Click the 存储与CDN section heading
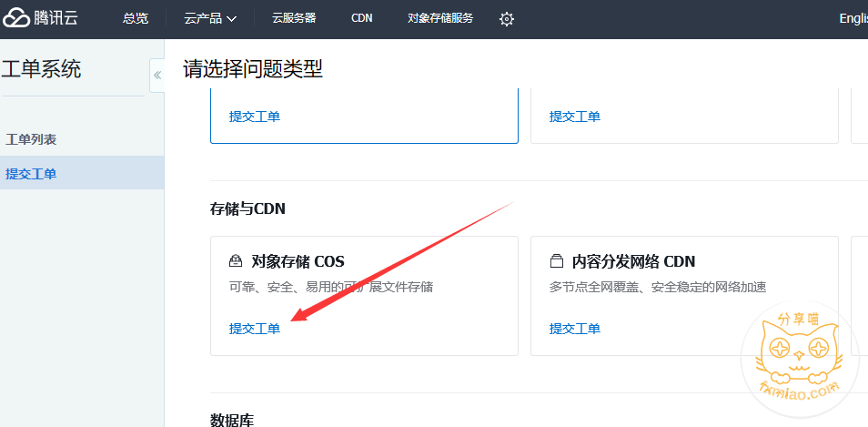This screenshot has width=868, height=427. pyautogui.click(x=248, y=208)
